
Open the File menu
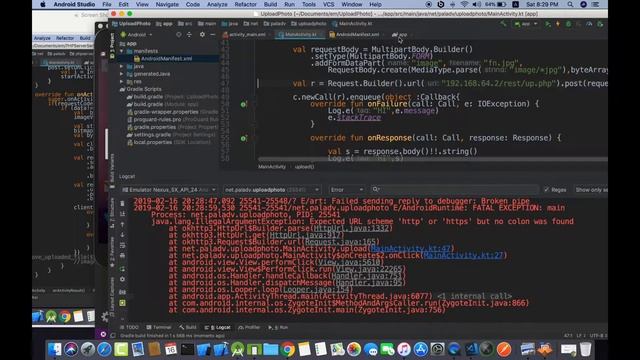coord(107,4)
